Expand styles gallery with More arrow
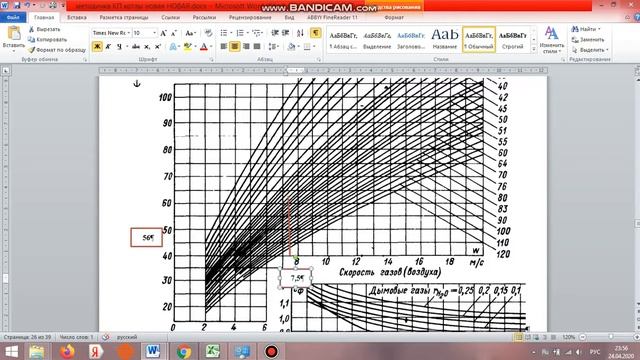 pos(534,49)
